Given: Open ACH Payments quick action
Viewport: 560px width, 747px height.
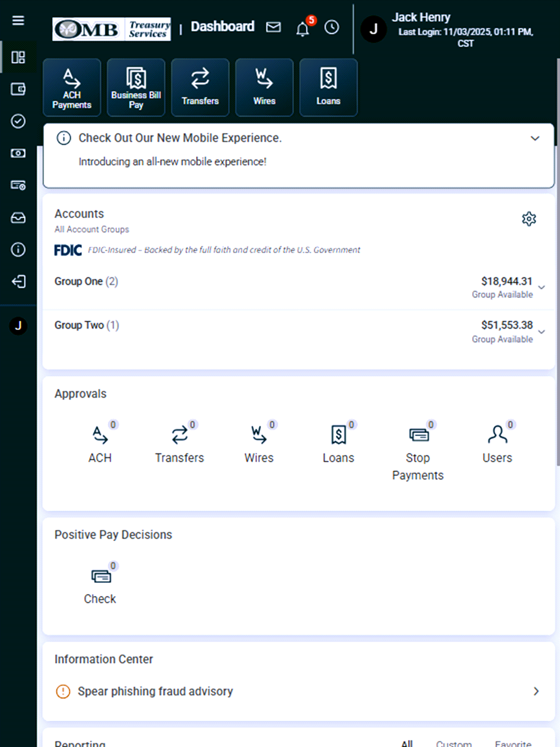Looking at the screenshot, I should (x=72, y=87).
